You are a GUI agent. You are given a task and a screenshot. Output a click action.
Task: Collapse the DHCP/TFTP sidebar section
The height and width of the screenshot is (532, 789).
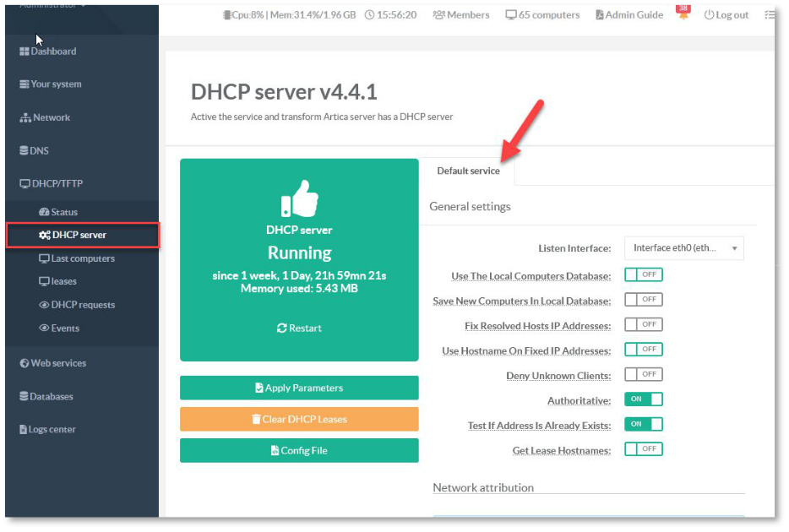tap(52, 183)
